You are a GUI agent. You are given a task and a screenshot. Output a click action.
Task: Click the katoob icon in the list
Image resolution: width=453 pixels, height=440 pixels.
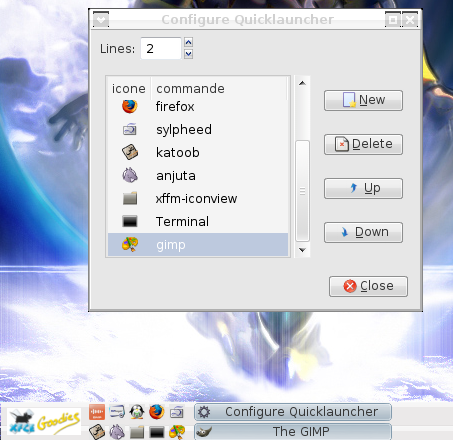coord(130,152)
